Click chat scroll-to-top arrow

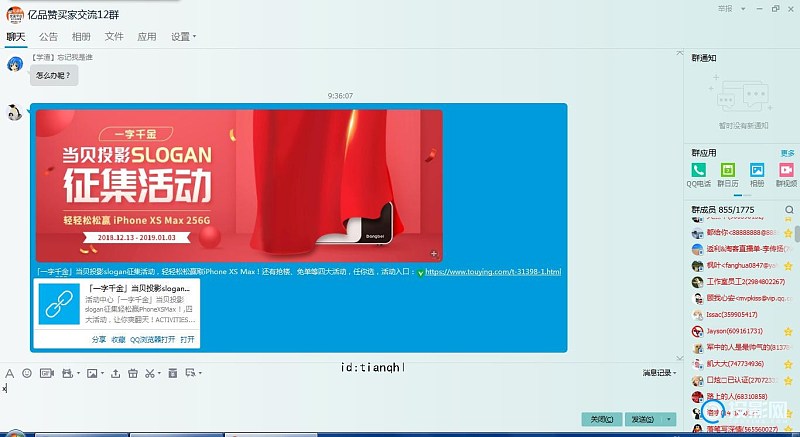pos(680,53)
